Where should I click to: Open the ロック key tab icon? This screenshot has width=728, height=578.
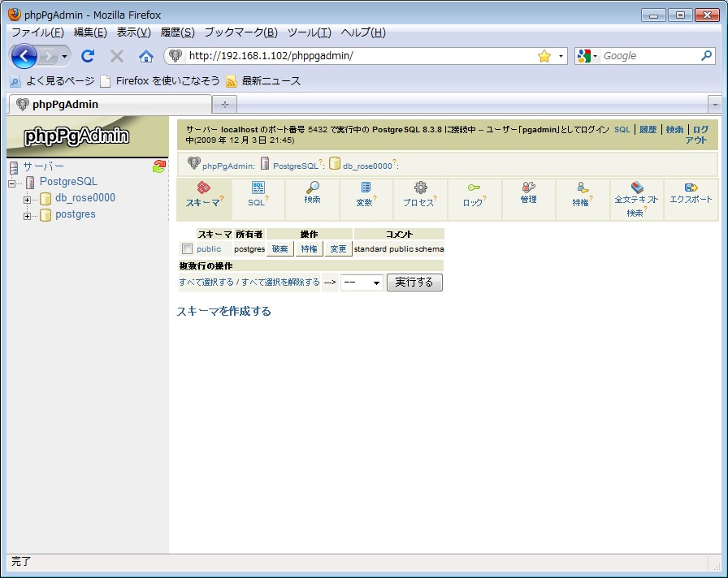point(474,188)
